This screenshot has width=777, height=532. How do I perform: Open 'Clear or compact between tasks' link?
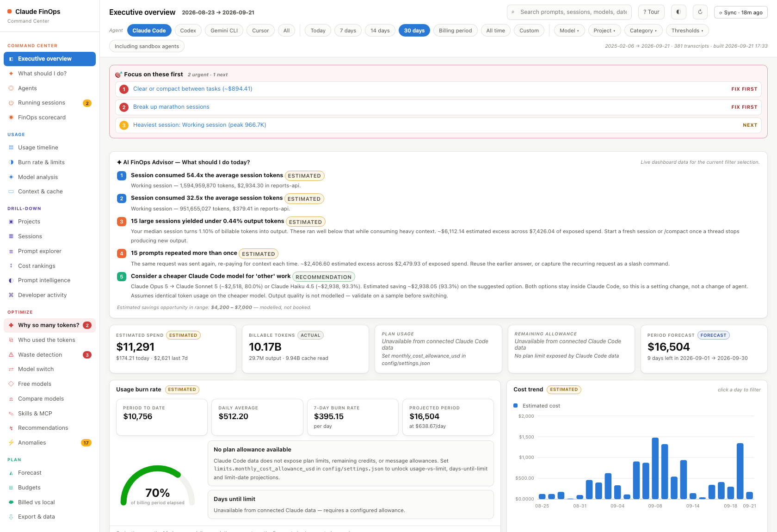[x=192, y=89]
